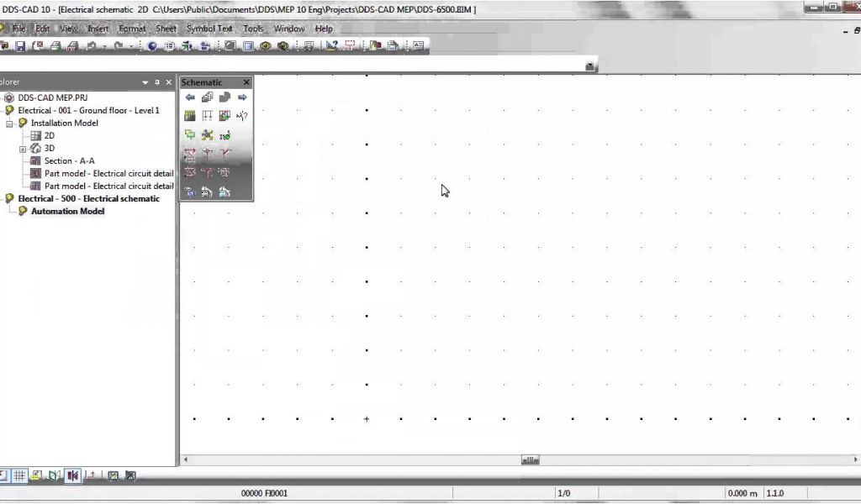This screenshot has height=504, width=861.
Task: Click the switch question-mark icon in Schematic palette
Action: coord(242,116)
